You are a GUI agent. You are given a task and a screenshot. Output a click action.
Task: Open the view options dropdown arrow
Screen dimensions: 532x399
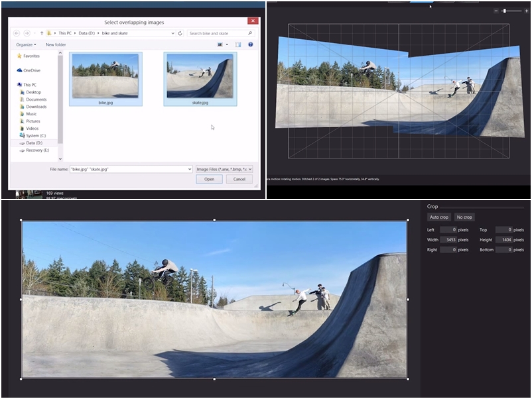pyautogui.click(x=227, y=44)
